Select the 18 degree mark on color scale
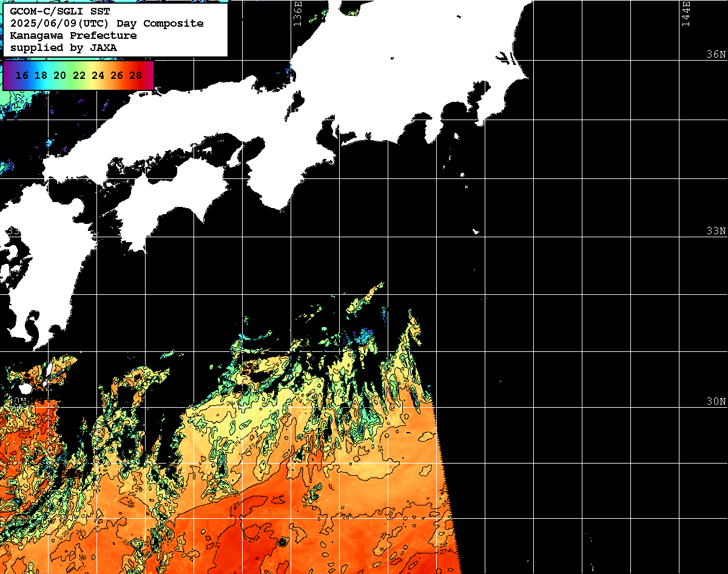Viewport: 728px width, 574px height. tap(41, 75)
